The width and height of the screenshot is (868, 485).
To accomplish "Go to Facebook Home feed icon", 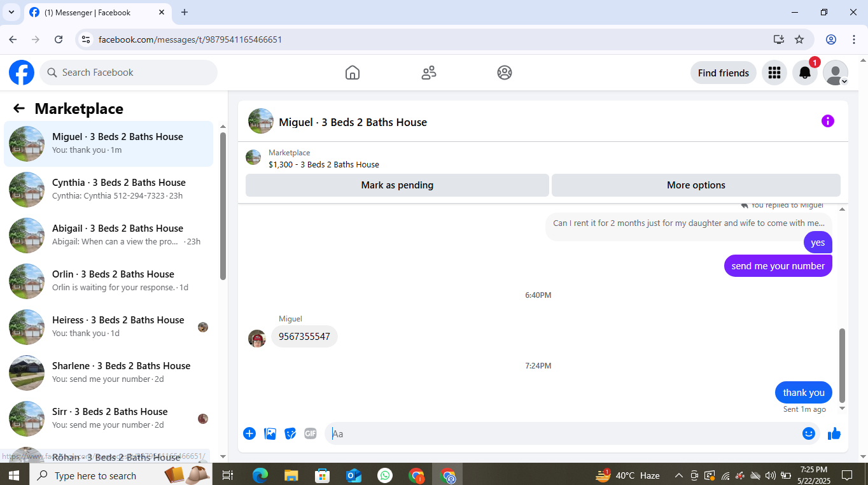I will tap(353, 73).
